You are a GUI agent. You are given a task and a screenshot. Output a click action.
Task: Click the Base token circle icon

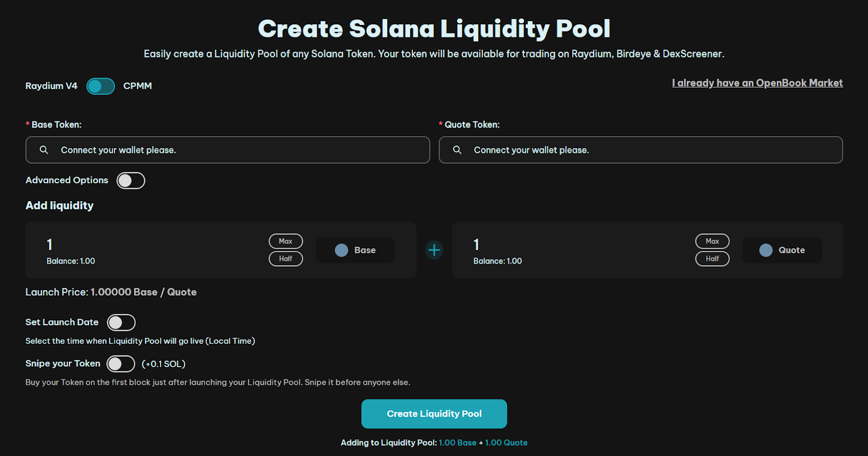[341, 250]
